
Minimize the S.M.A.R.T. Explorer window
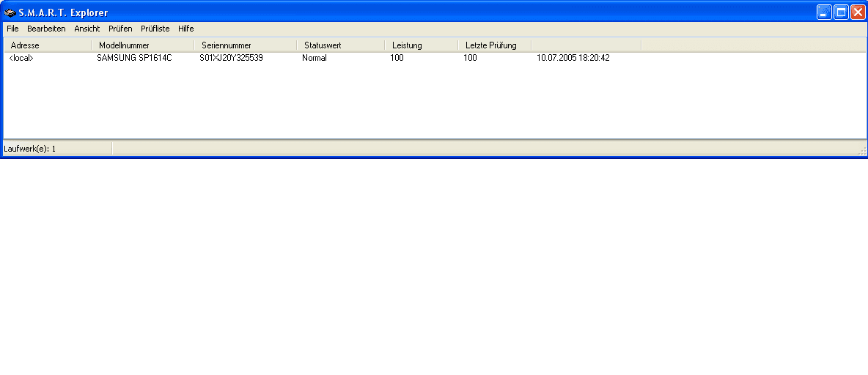pos(824,12)
